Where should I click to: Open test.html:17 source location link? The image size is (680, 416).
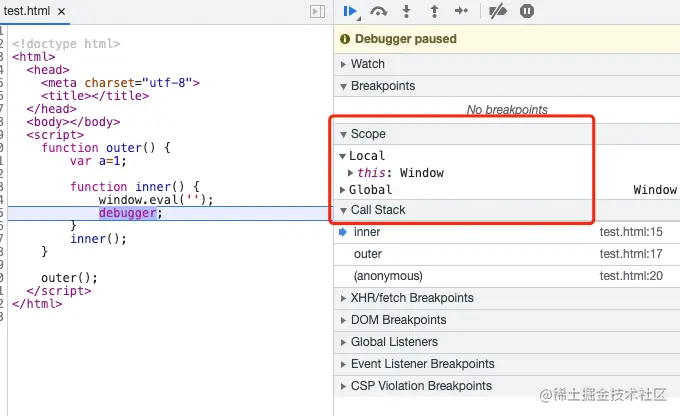(x=631, y=254)
